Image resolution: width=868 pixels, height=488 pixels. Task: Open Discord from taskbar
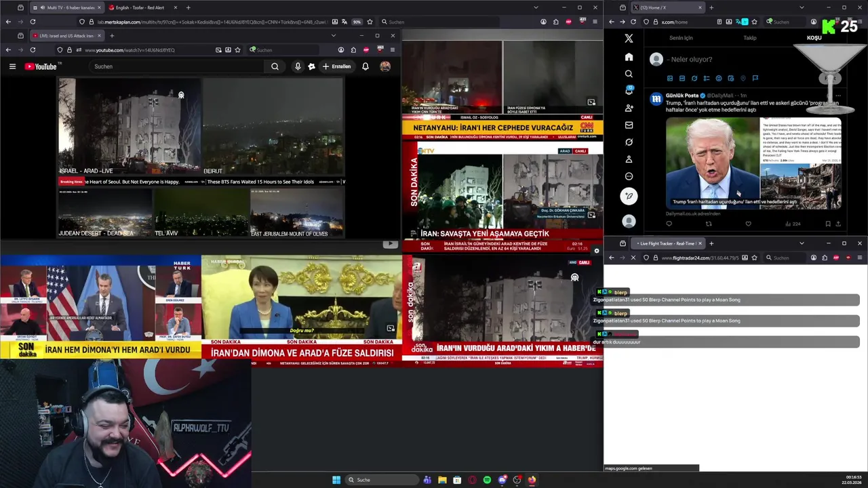click(x=502, y=480)
